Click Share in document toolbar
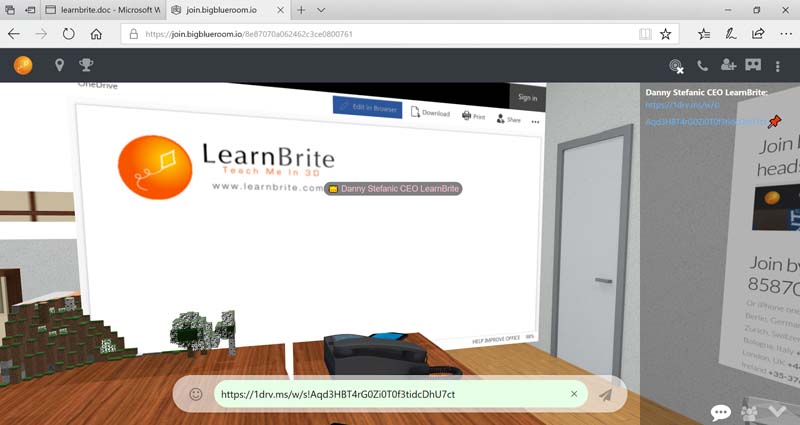 pyautogui.click(x=509, y=119)
